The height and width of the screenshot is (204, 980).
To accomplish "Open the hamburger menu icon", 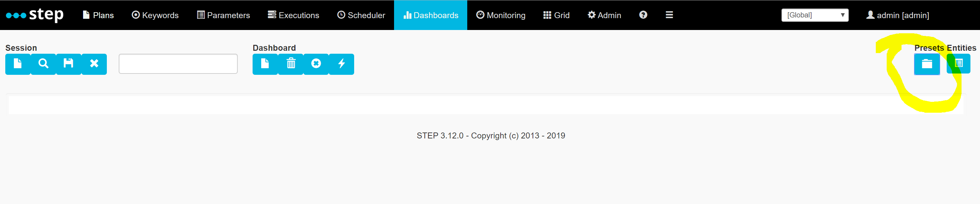I will tap(669, 15).
